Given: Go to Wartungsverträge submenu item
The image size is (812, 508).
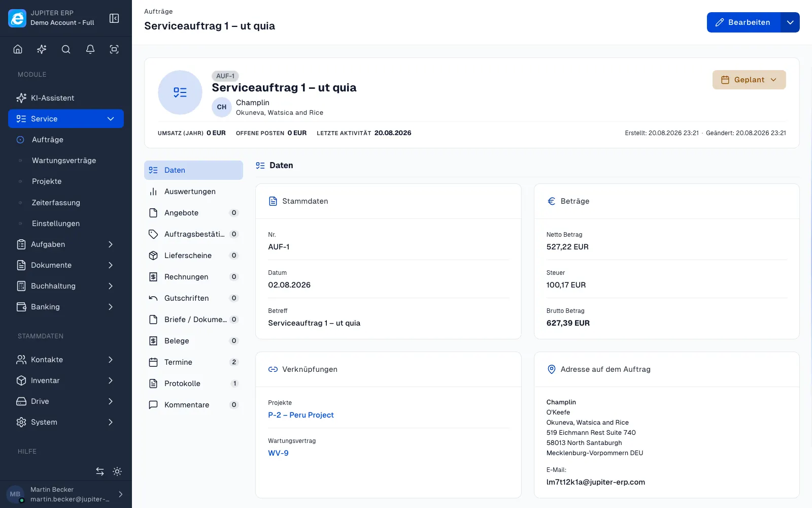Looking at the screenshot, I should tap(66, 161).
